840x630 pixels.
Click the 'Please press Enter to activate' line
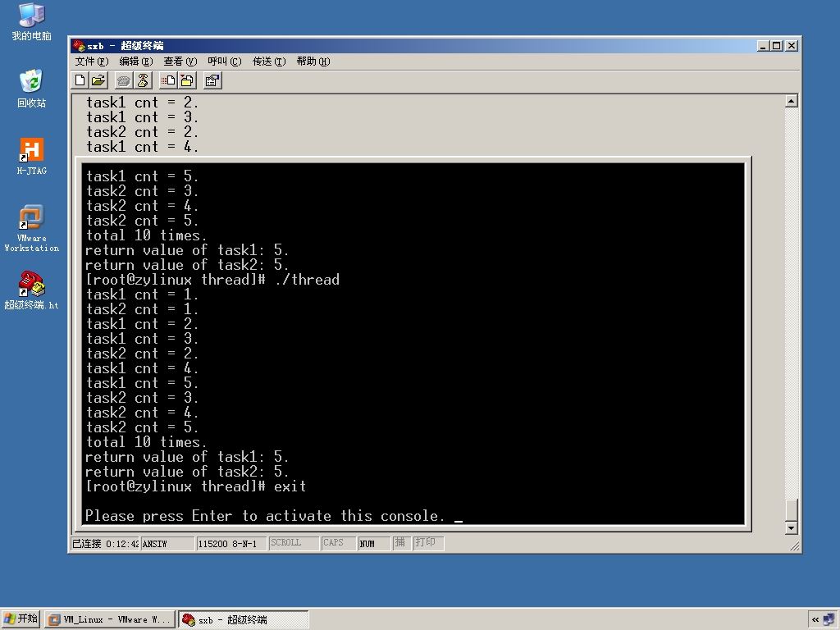pos(265,516)
